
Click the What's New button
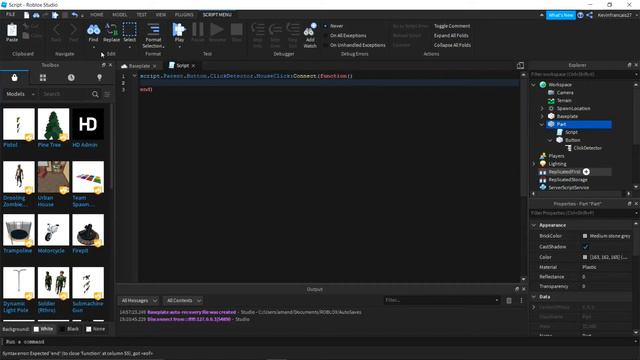coord(561,15)
